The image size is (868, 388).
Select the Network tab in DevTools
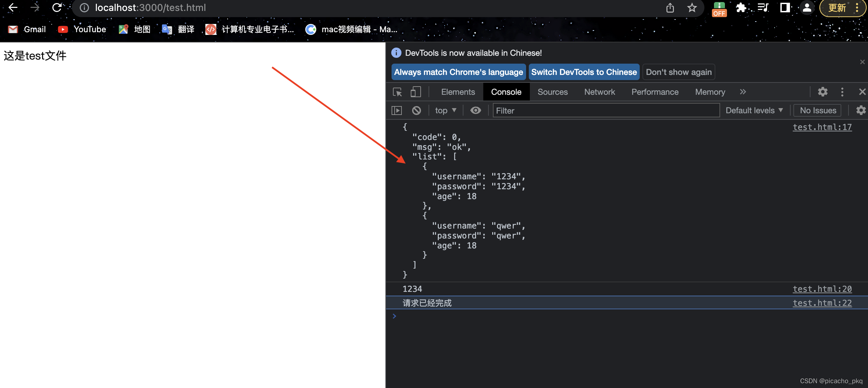coord(600,92)
